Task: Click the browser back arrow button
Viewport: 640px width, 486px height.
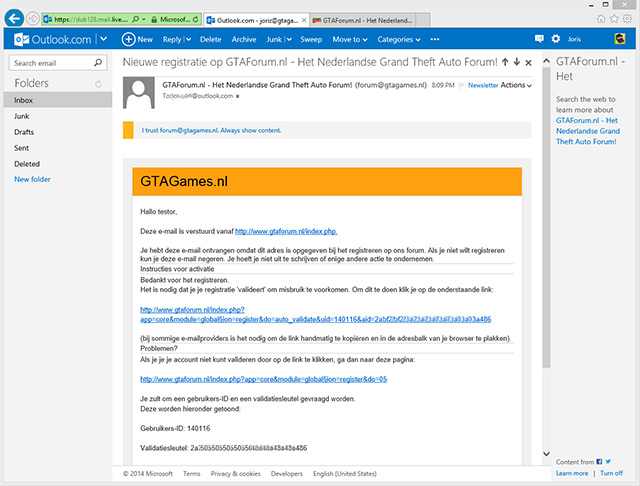Action: 14,19
